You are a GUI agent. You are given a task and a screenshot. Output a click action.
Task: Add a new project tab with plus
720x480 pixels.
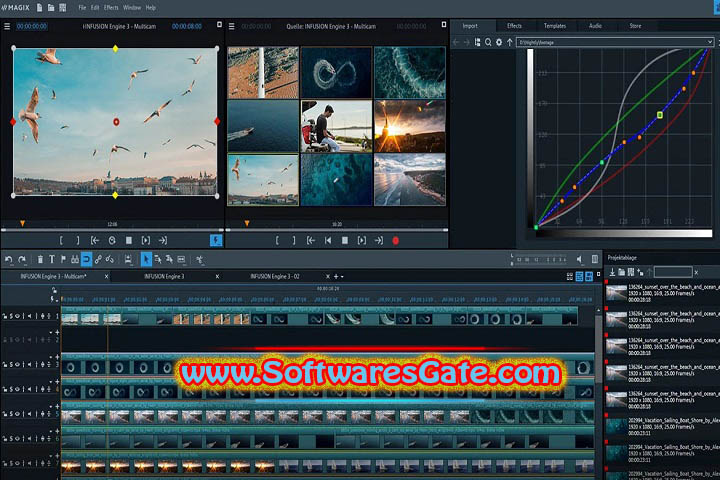pyautogui.click(x=336, y=277)
